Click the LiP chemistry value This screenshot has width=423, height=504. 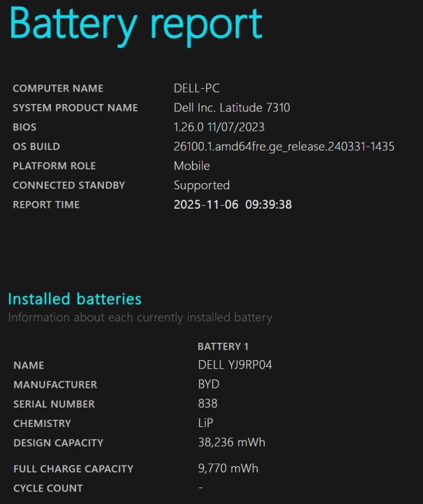tap(206, 423)
